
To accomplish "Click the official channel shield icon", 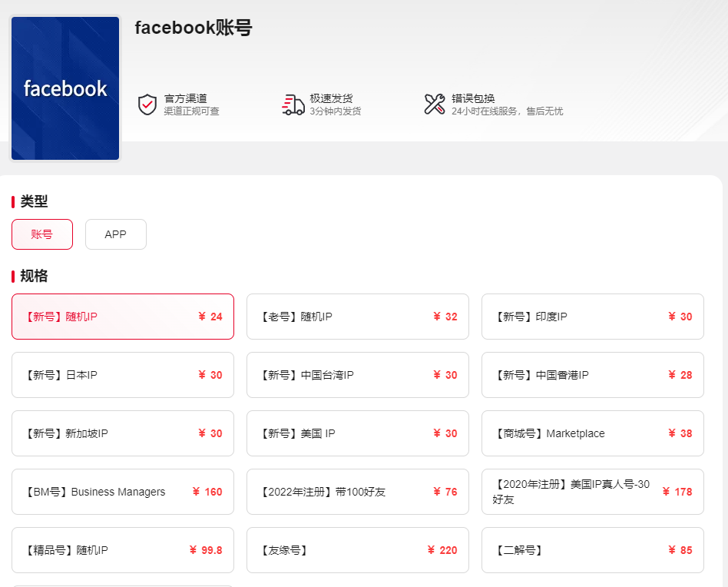I will click(147, 104).
